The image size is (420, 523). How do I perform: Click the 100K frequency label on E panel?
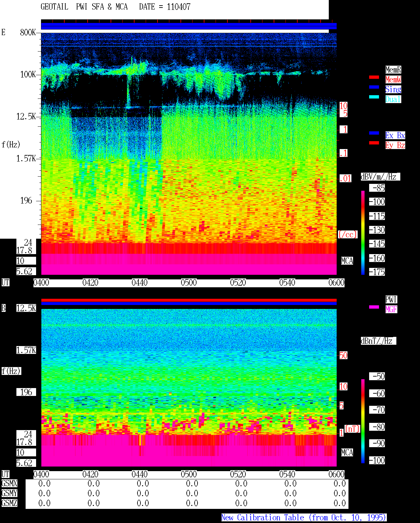(x=28, y=75)
